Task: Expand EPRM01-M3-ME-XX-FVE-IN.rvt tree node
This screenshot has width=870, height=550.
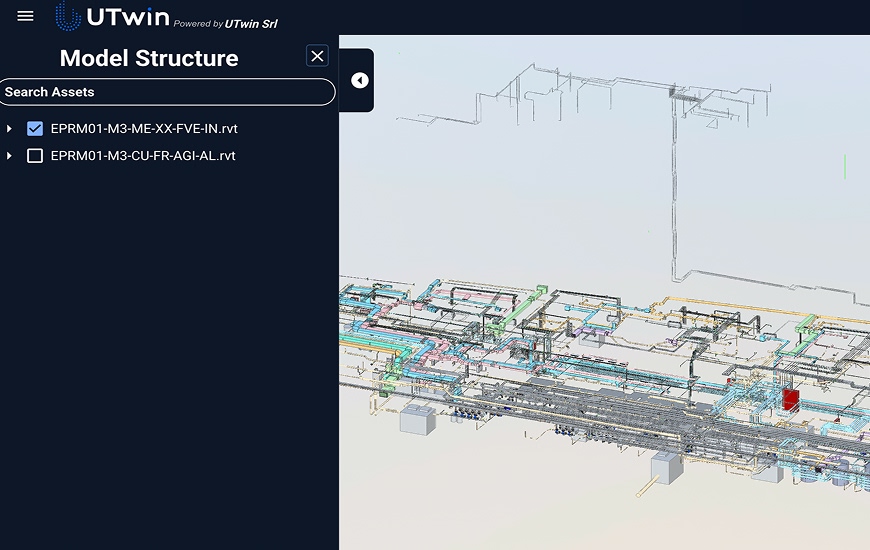Action: (x=10, y=129)
